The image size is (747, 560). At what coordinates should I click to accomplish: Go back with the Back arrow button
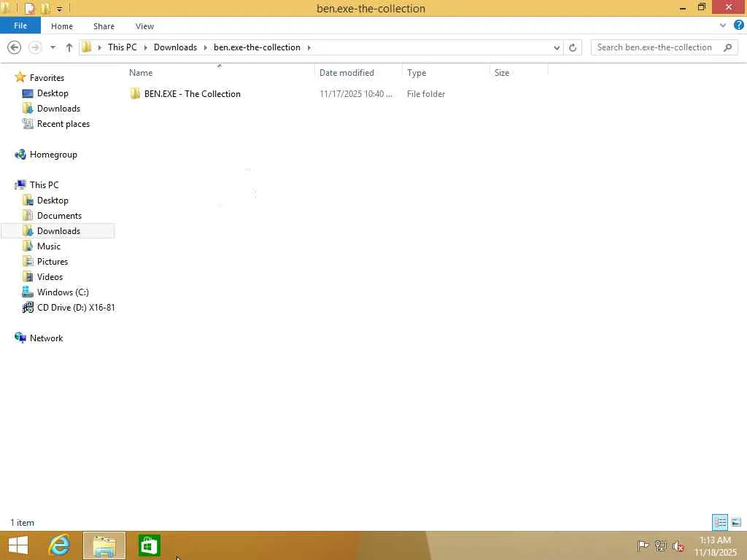tap(15, 47)
